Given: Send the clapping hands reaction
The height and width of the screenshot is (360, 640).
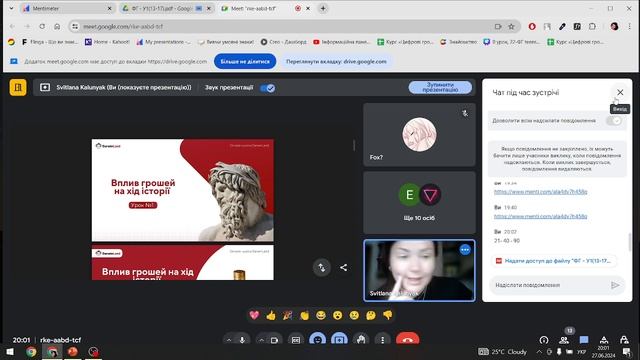Looking at the screenshot, I should 304,315.
